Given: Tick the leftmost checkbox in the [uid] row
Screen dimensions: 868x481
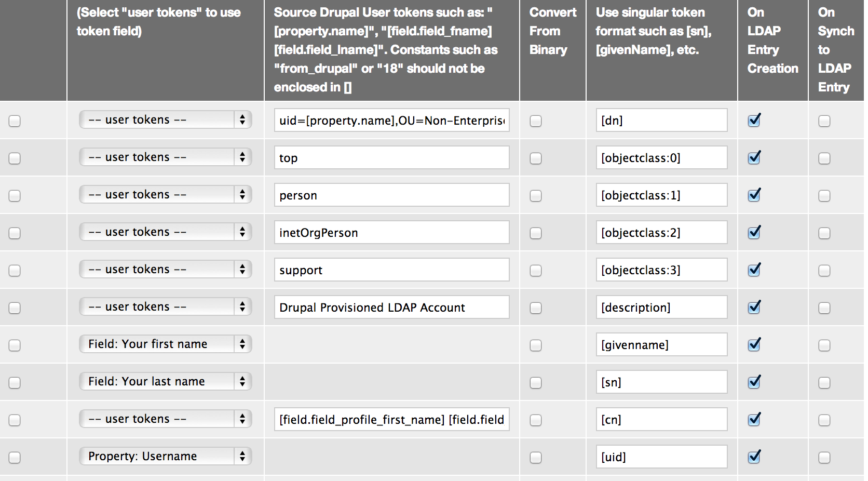Looking at the screenshot, I should (x=15, y=458).
